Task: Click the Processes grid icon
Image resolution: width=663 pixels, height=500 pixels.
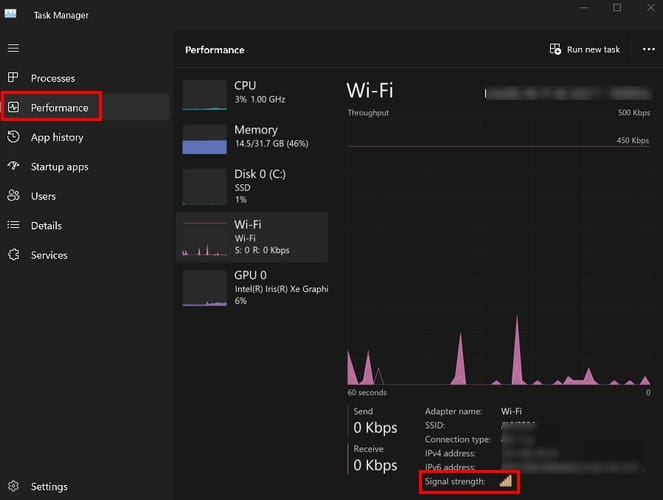Action: coord(13,77)
